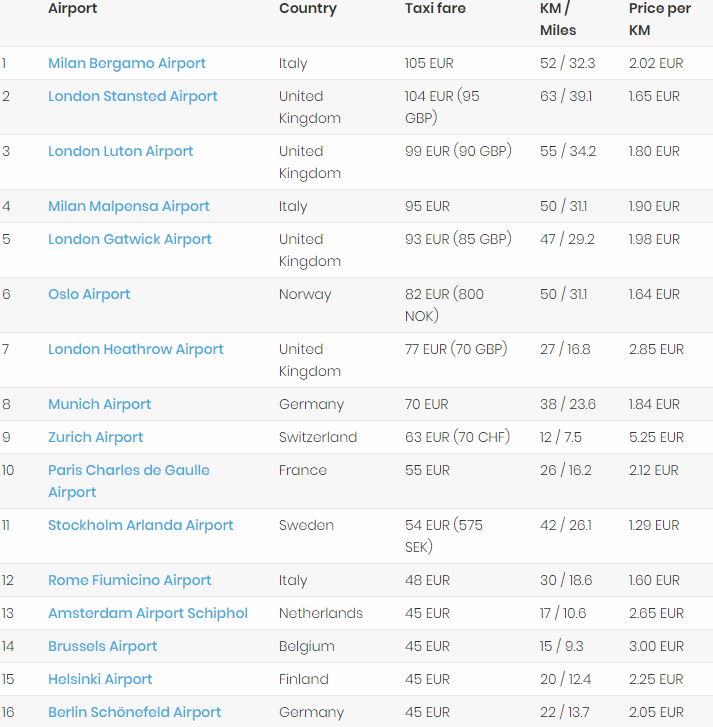The width and height of the screenshot is (713, 727).
Task: Select the Amsterdam Airport Schiphol link
Action: tap(148, 613)
